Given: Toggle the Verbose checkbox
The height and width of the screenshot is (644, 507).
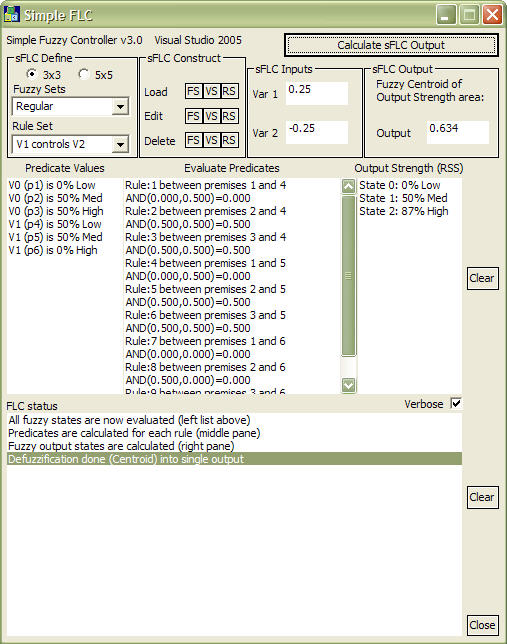Looking at the screenshot, I should pos(456,403).
